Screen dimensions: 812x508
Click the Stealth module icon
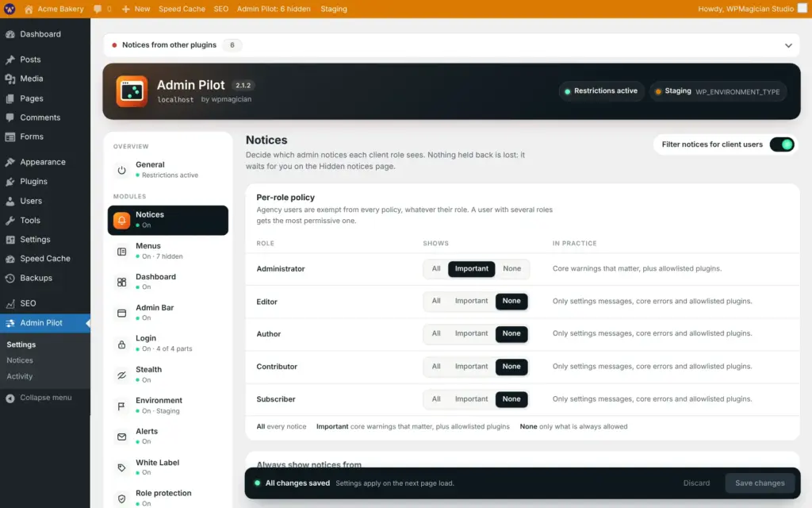click(x=121, y=375)
